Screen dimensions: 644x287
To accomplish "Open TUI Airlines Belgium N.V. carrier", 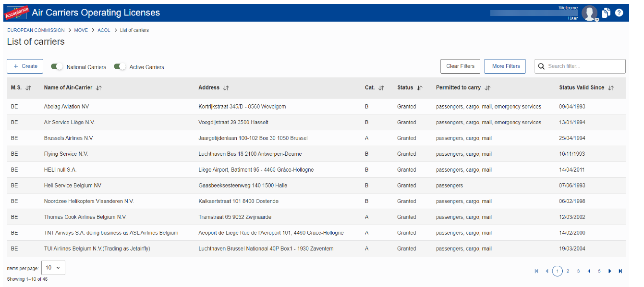I will point(97,249).
